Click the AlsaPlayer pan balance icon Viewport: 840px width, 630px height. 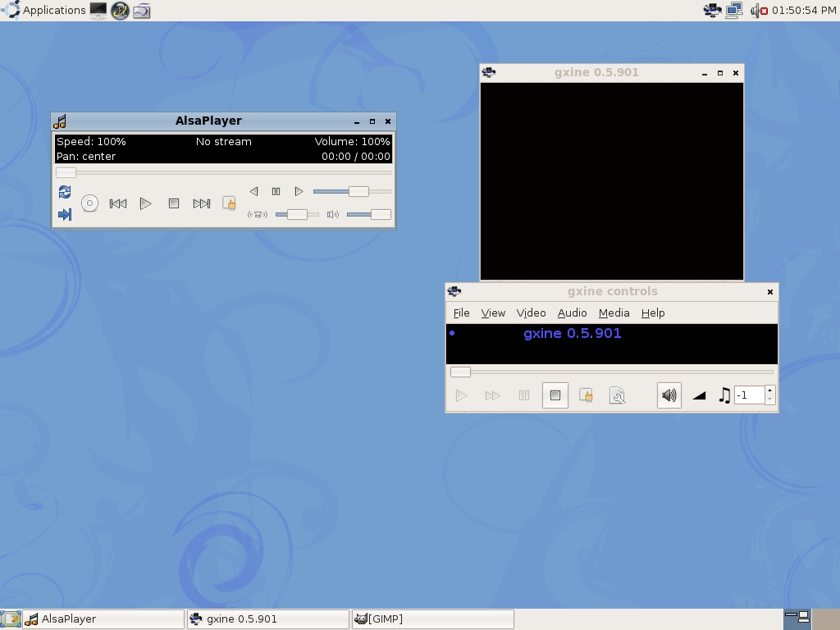257,215
